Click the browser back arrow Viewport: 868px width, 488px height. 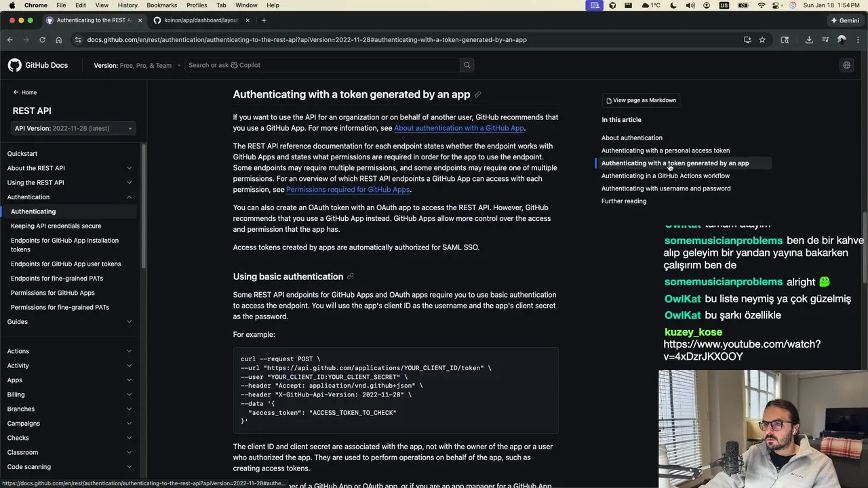point(10,40)
